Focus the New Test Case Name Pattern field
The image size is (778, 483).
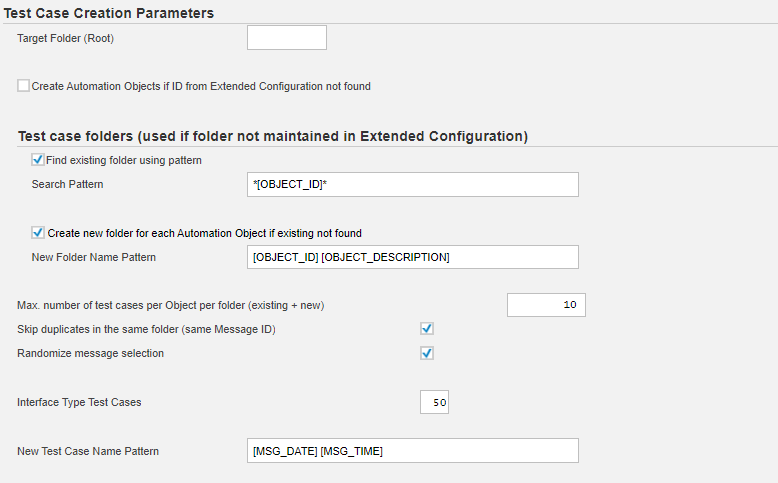[412, 451]
